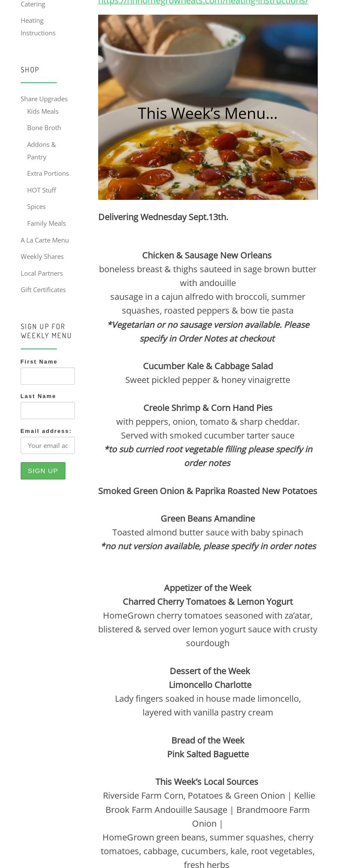
Task: View the Spices shop section
Action: [x=36, y=206]
